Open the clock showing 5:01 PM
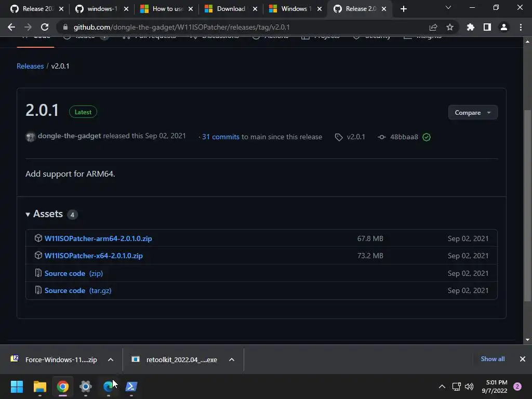The image size is (532, 399). (x=495, y=387)
